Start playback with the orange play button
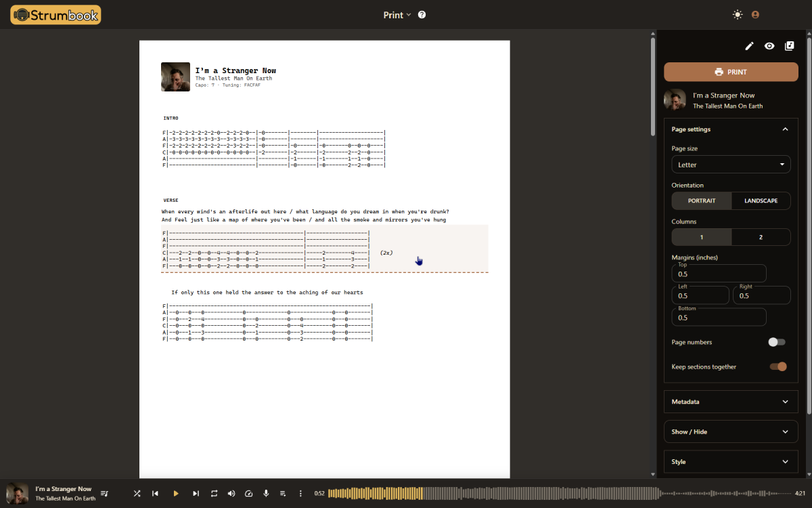 coord(176,494)
